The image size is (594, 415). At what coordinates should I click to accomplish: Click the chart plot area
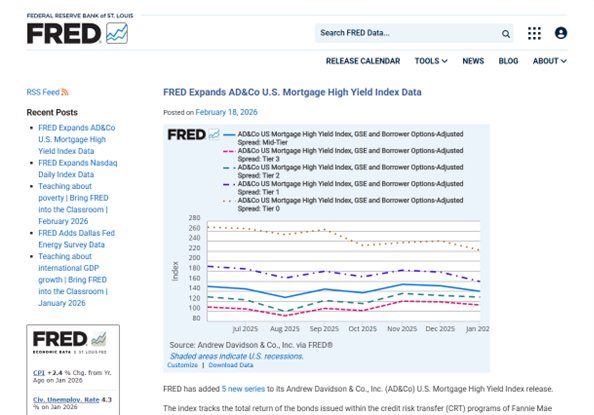(x=344, y=271)
